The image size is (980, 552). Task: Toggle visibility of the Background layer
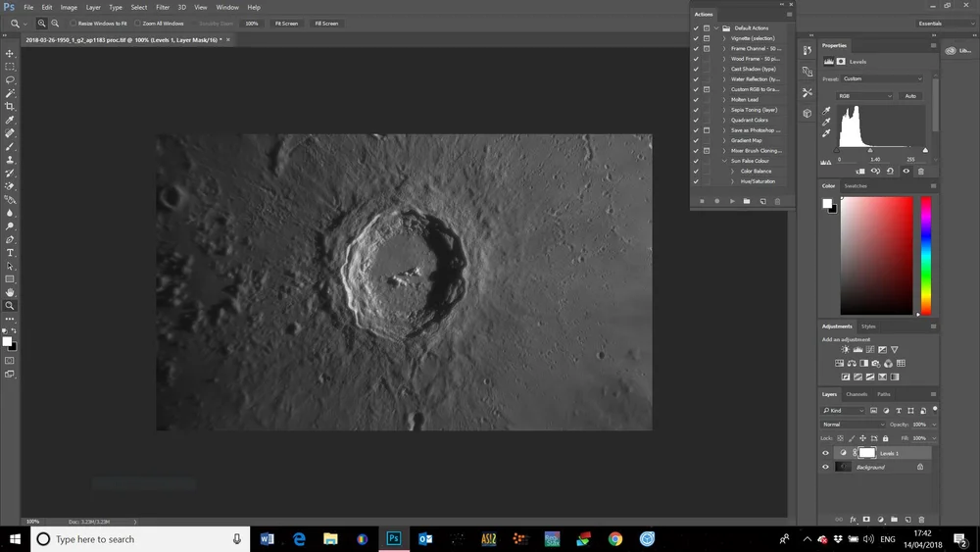(825, 467)
